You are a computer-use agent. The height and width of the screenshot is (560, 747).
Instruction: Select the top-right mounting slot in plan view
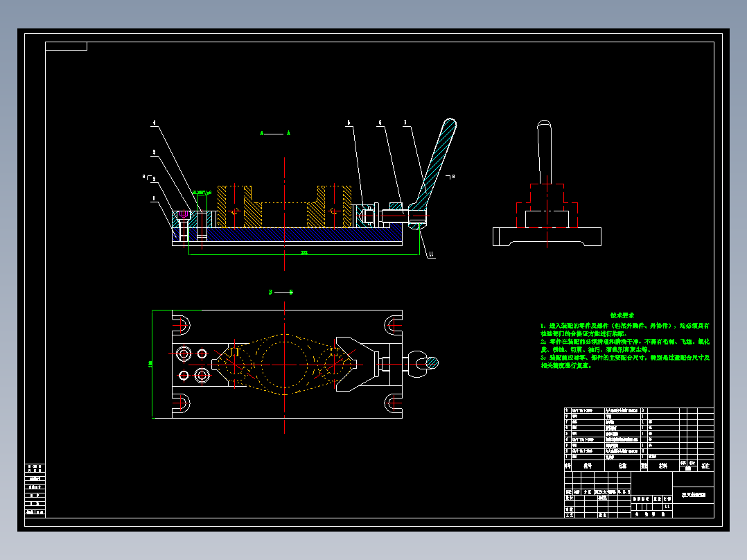[x=393, y=326]
